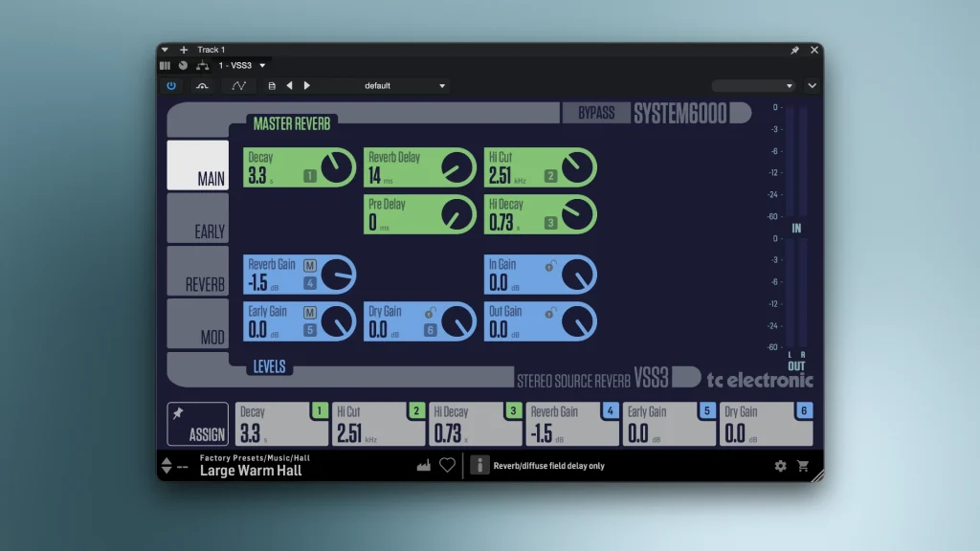
Task: Click assign badge 5 on Early Gain control
Action: 309,330
